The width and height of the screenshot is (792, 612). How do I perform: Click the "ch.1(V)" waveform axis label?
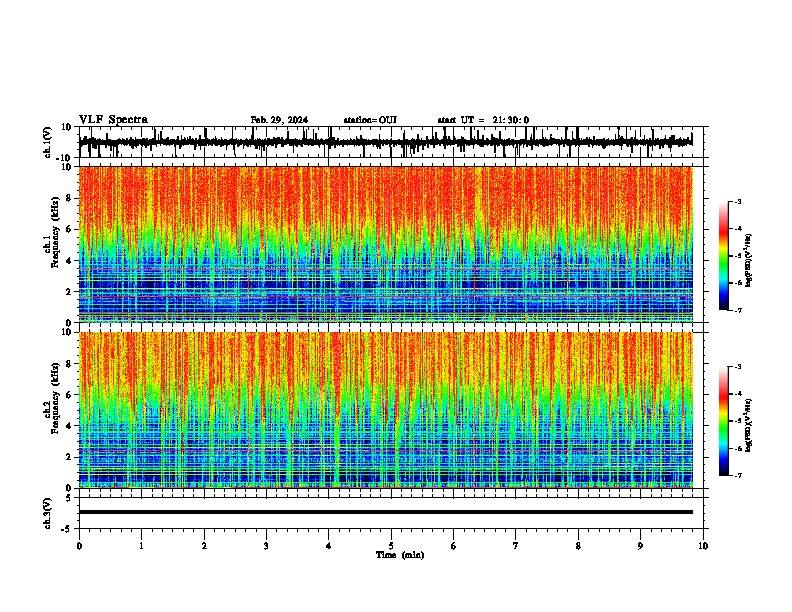48,142
